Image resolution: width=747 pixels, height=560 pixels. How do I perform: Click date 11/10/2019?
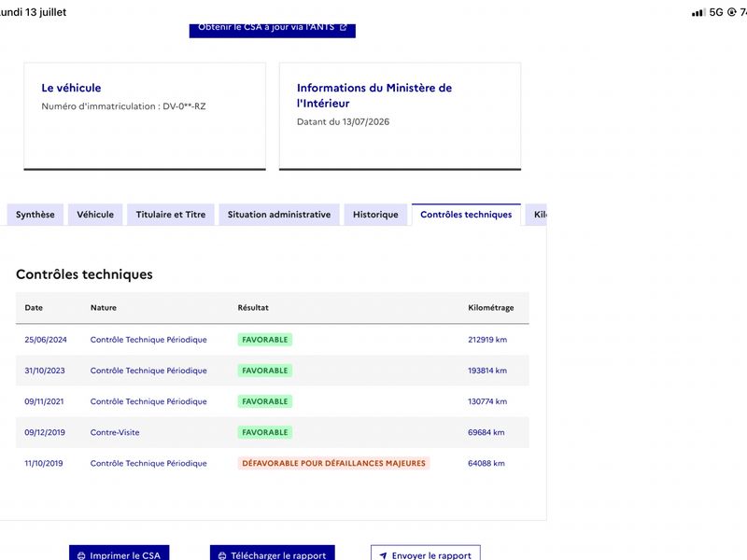click(x=44, y=463)
